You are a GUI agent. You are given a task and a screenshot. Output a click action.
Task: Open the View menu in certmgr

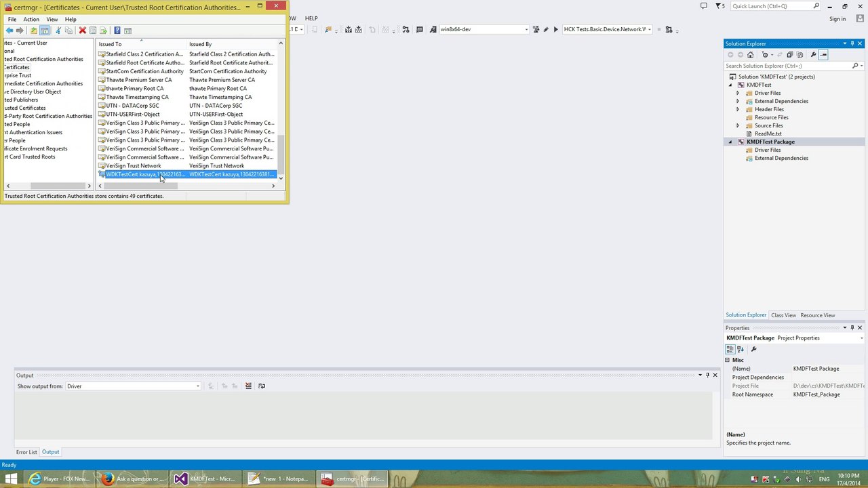(52, 19)
